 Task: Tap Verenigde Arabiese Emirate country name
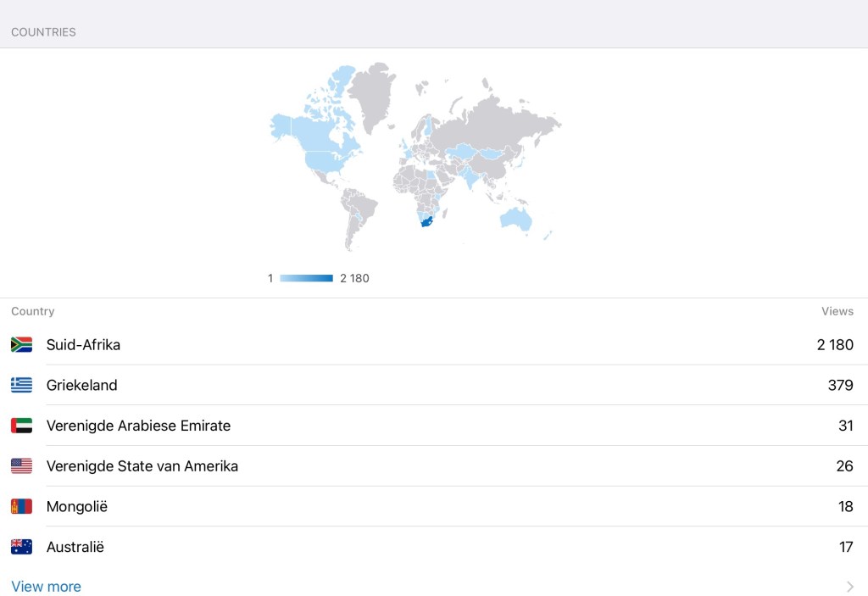point(138,426)
